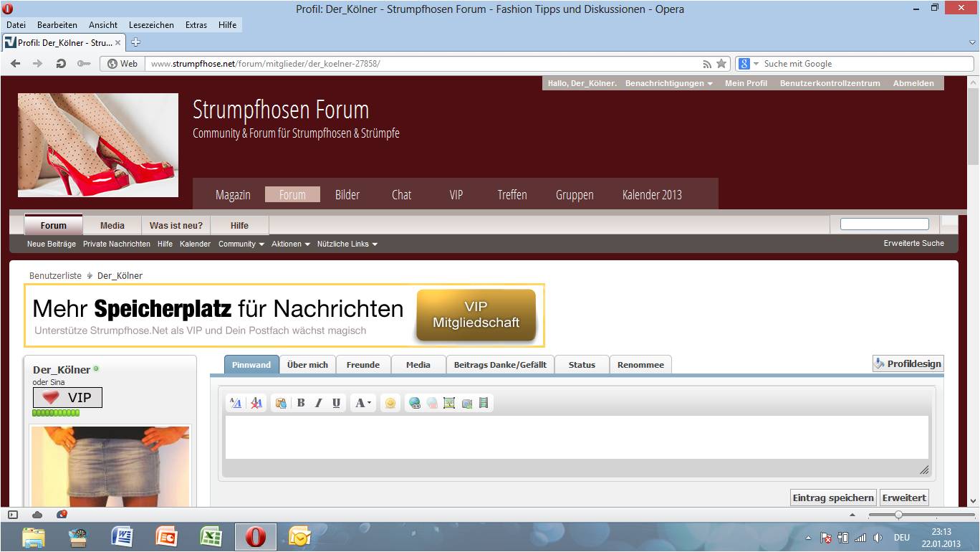Open the Status profile tab
This screenshot has height=552, width=980.
pyautogui.click(x=582, y=365)
